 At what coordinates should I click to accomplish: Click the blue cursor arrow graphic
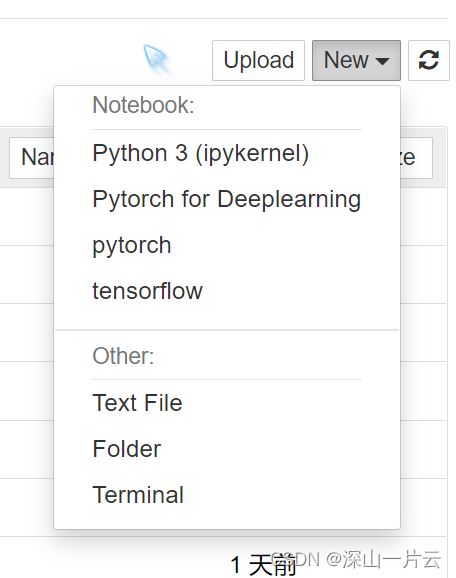point(157,59)
